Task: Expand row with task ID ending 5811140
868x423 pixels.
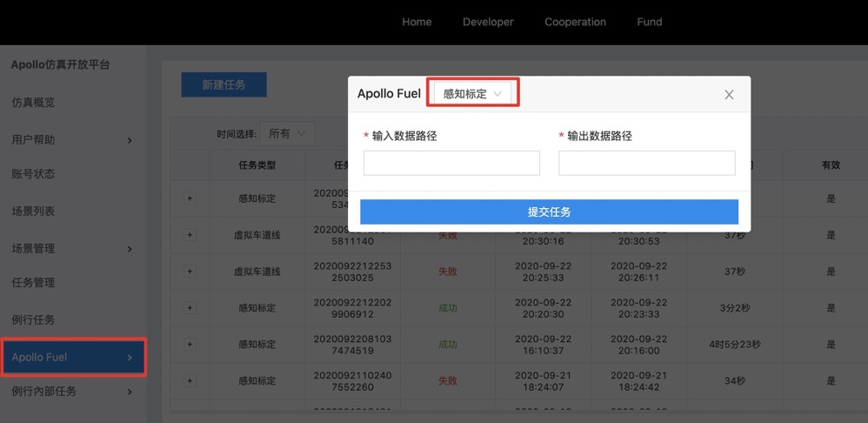Action: 190,235
